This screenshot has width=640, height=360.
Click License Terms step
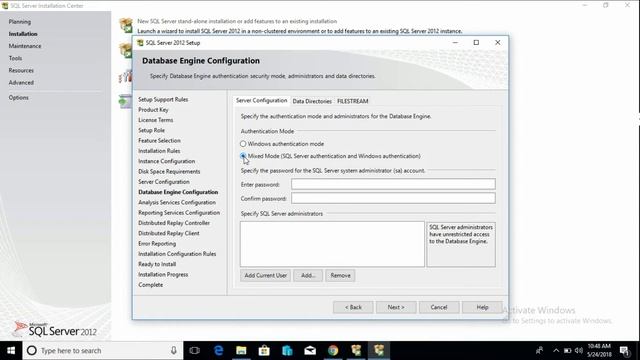point(156,120)
